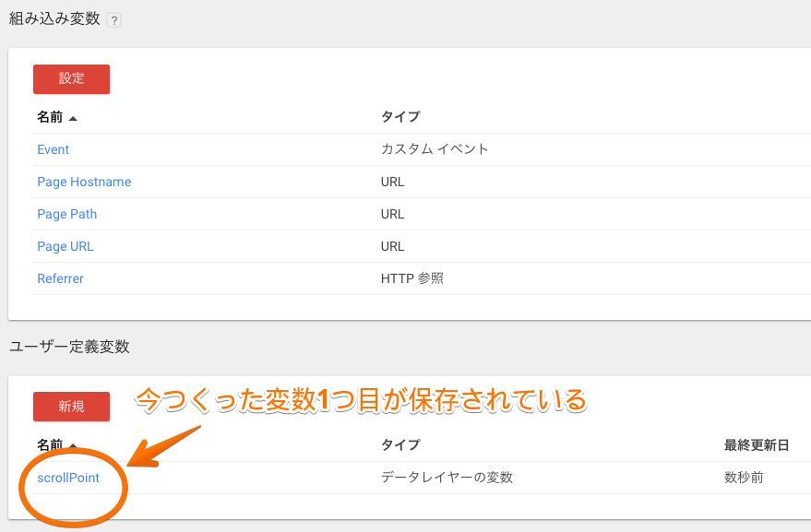Open the scrollPoint user-defined variable
Viewport: 811px width, 532px height.
coord(68,478)
